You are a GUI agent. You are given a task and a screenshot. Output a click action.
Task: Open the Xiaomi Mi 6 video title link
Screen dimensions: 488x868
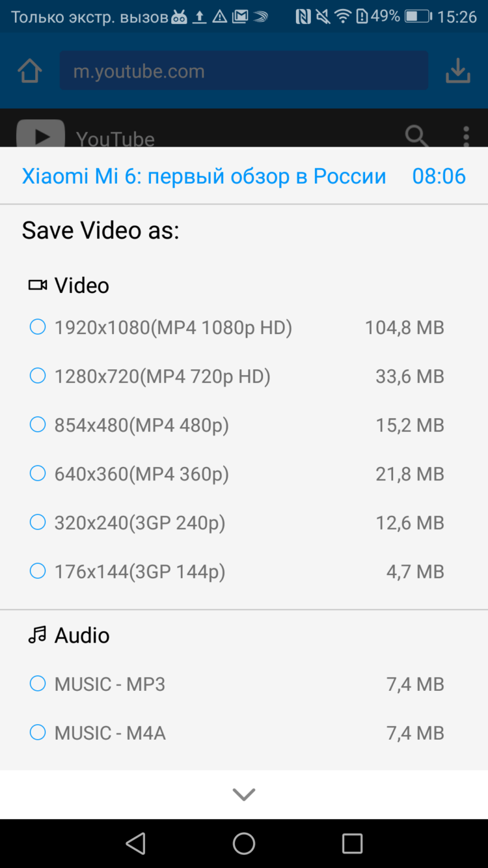click(204, 176)
